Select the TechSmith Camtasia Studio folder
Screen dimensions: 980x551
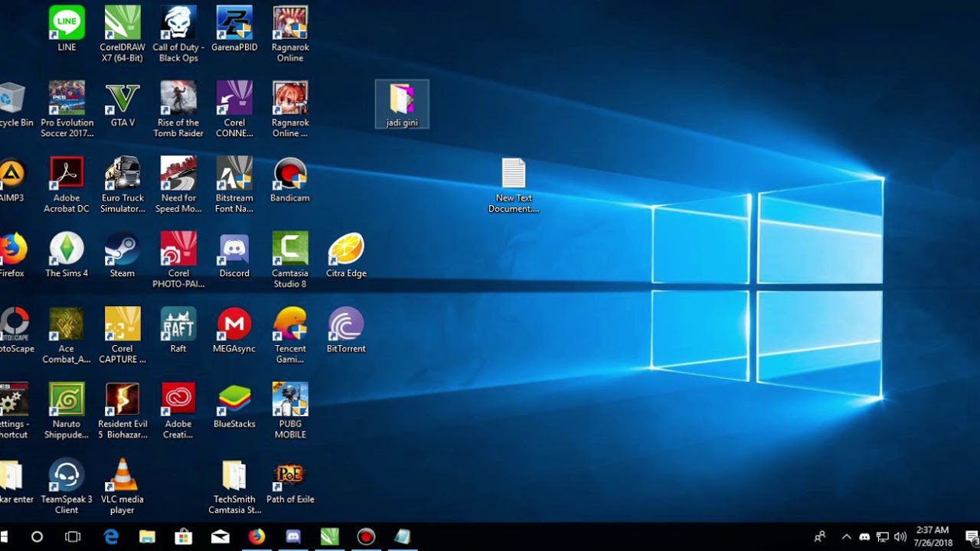[234, 485]
